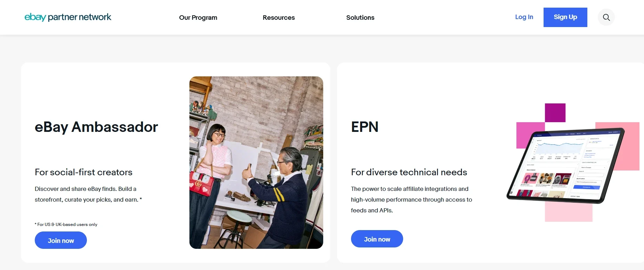The image size is (644, 270).
Task: Click the Log In link
Action: pyautogui.click(x=524, y=17)
